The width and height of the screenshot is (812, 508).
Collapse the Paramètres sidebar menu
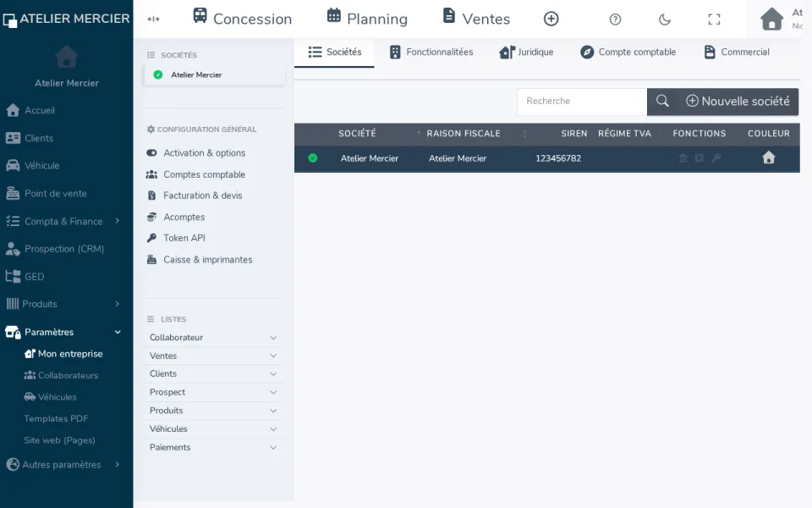click(x=63, y=332)
